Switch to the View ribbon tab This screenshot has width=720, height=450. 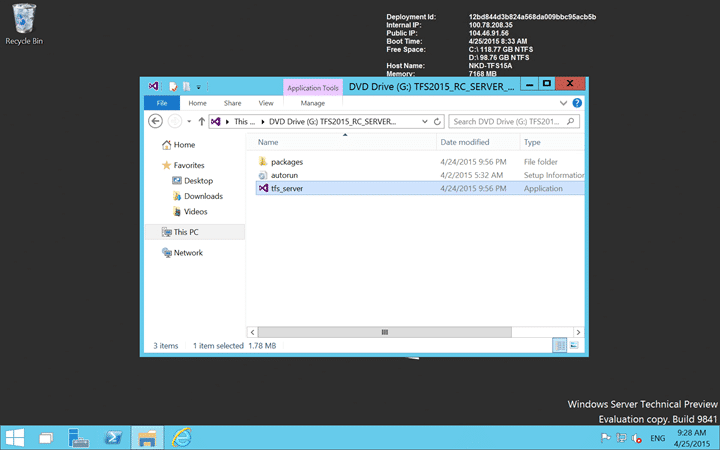click(x=266, y=103)
